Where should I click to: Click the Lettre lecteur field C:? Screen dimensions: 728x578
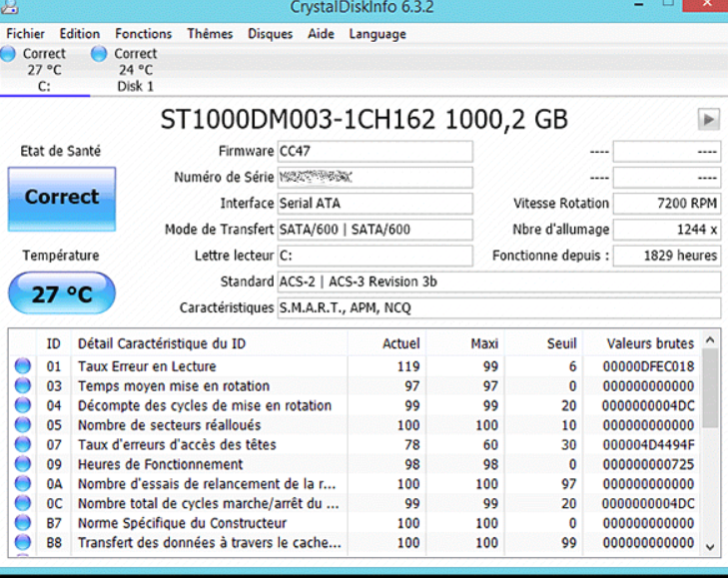375,256
